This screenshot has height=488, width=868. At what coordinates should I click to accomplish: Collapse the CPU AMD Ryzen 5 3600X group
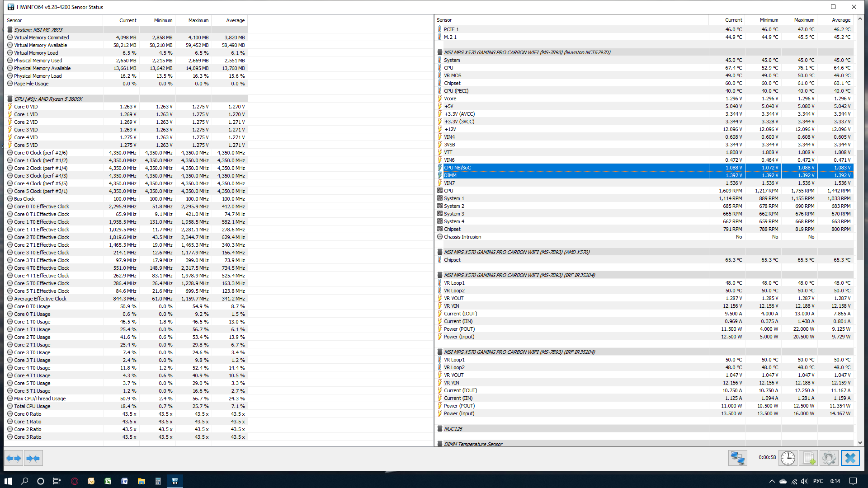coord(48,99)
